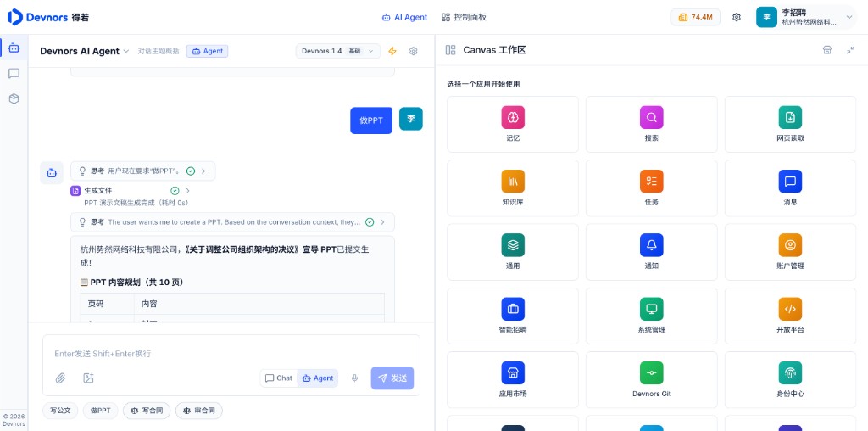868x431 pixels.
Task: Open chat settings gear next to lightning icon
Action: click(413, 51)
